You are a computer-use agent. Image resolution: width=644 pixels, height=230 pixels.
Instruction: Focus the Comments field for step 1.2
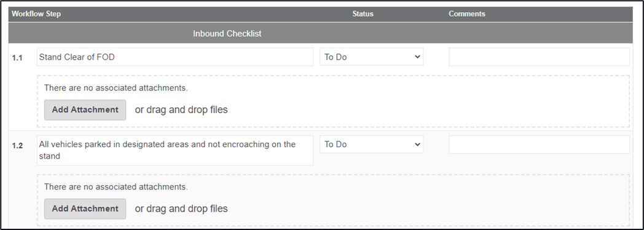[539, 145]
